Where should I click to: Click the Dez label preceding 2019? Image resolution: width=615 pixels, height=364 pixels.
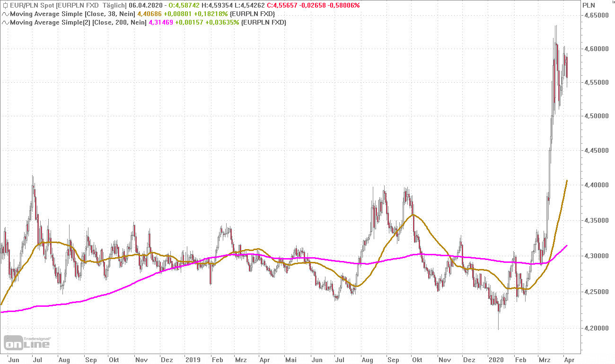pyautogui.click(x=167, y=359)
